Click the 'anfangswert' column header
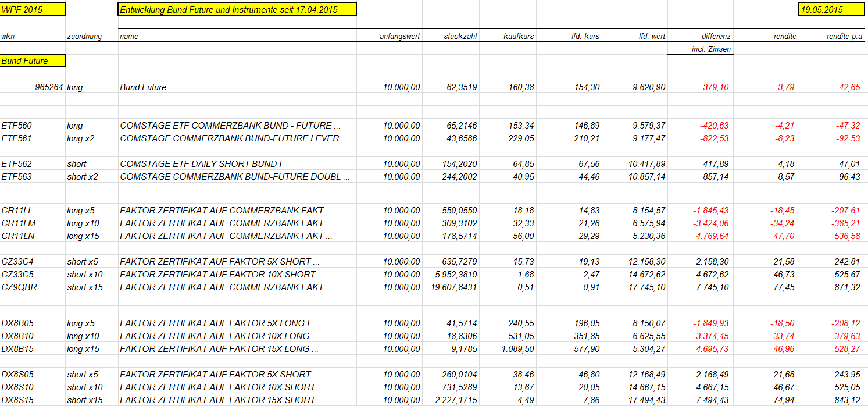 pyautogui.click(x=400, y=36)
